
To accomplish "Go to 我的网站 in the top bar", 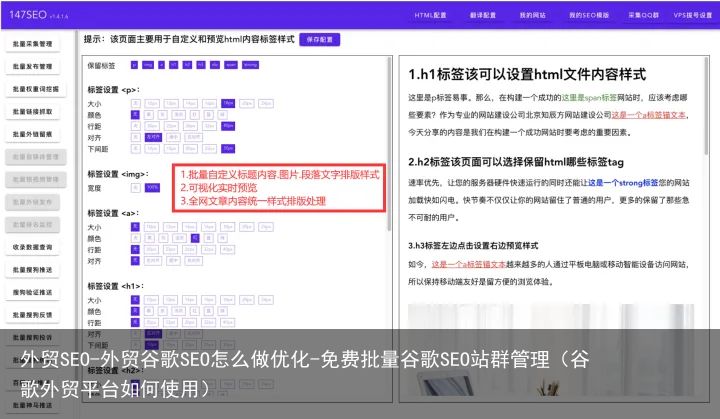I will [532, 15].
